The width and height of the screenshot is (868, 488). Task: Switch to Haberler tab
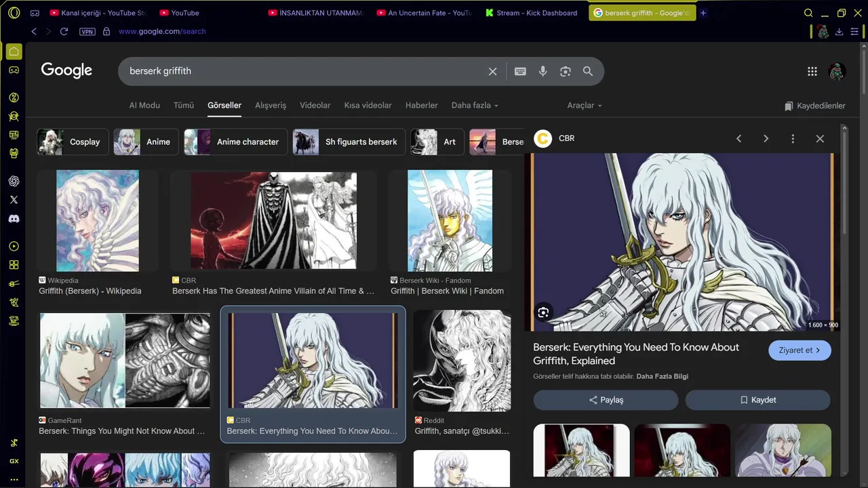[422, 105]
